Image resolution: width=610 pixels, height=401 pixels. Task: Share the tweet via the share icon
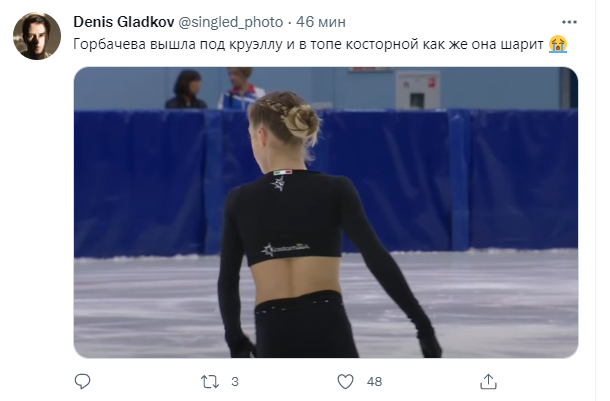488,382
